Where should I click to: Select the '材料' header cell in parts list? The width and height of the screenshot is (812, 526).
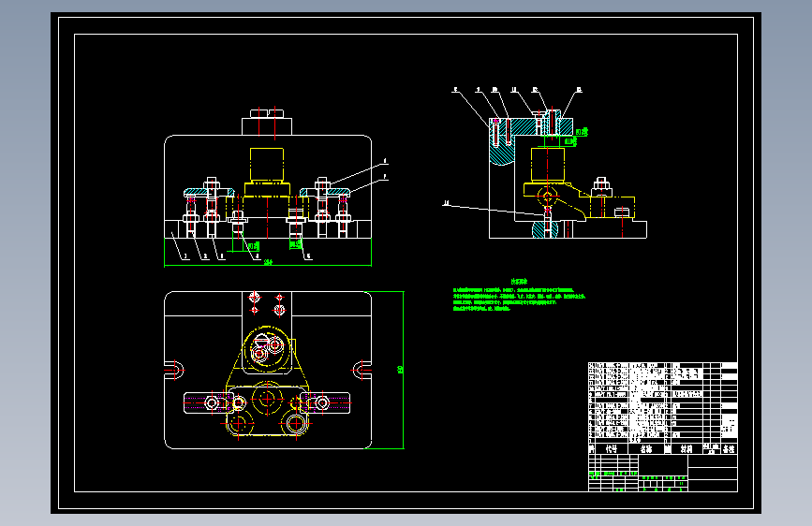click(687, 449)
